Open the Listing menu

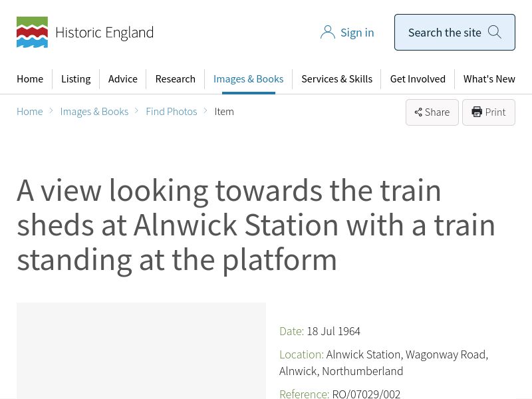click(x=76, y=78)
